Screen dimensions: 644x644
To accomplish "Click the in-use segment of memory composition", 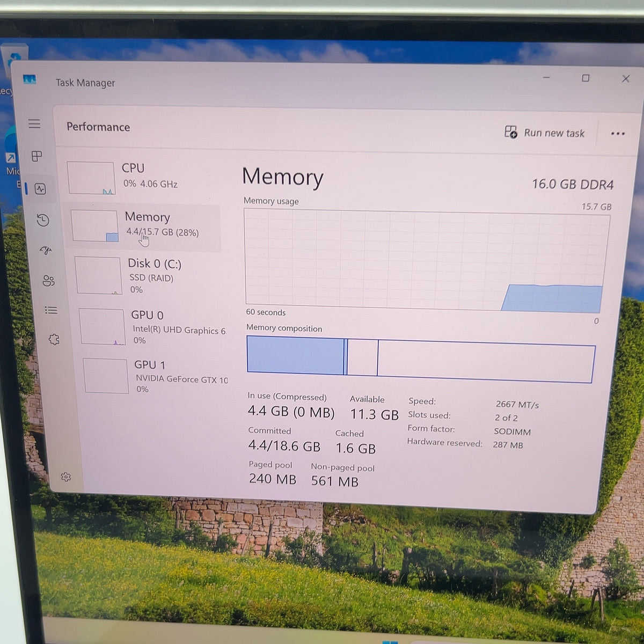I will coord(296,355).
